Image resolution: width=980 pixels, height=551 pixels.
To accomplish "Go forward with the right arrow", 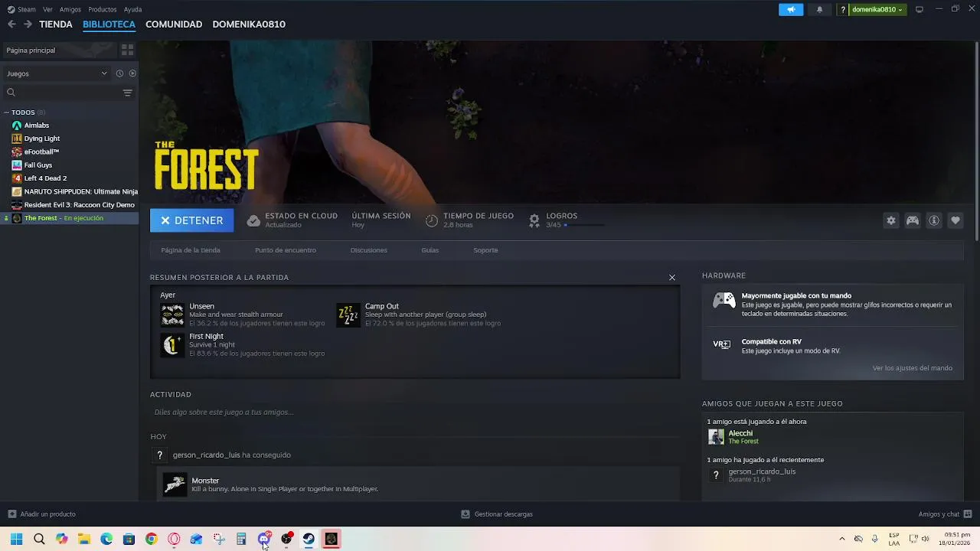I will (28, 24).
